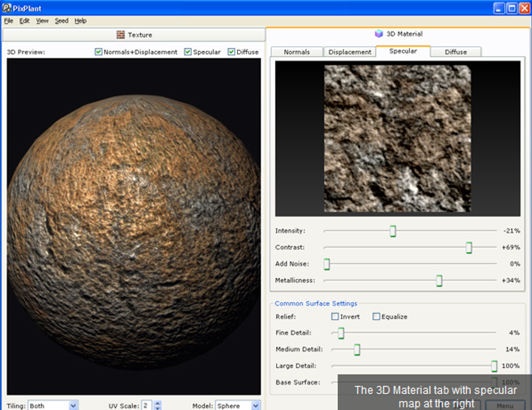Switch to the Normals tab
The height and width of the screenshot is (410, 532).
click(x=297, y=52)
